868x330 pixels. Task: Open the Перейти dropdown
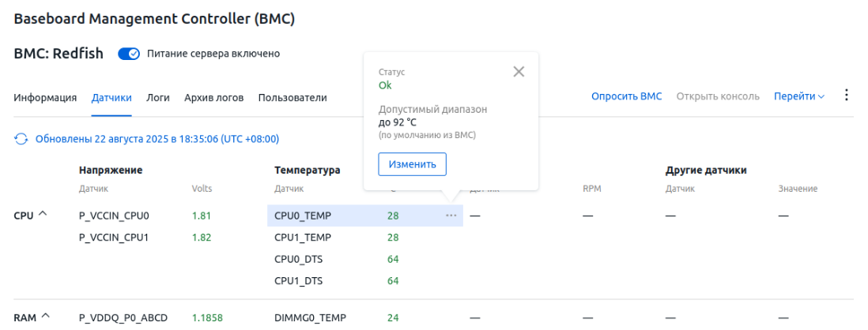(x=798, y=97)
